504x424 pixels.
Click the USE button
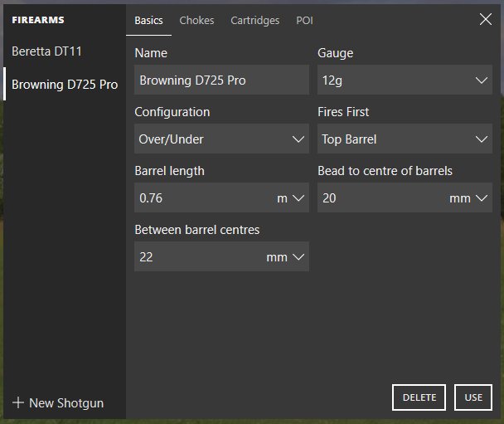[x=473, y=397]
